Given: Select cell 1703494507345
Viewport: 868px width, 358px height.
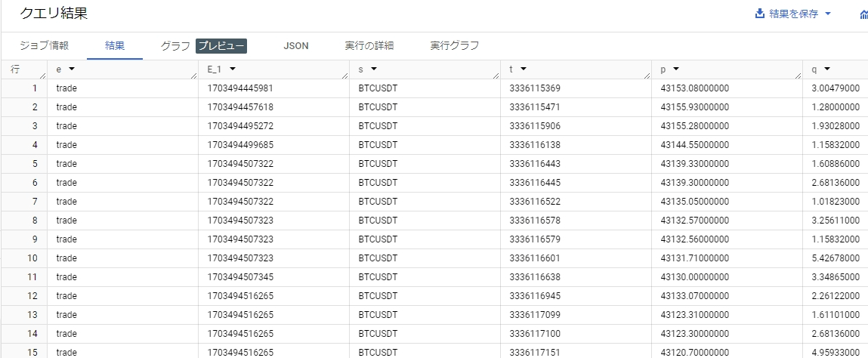Looking at the screenshot, I should pos(240,276).
